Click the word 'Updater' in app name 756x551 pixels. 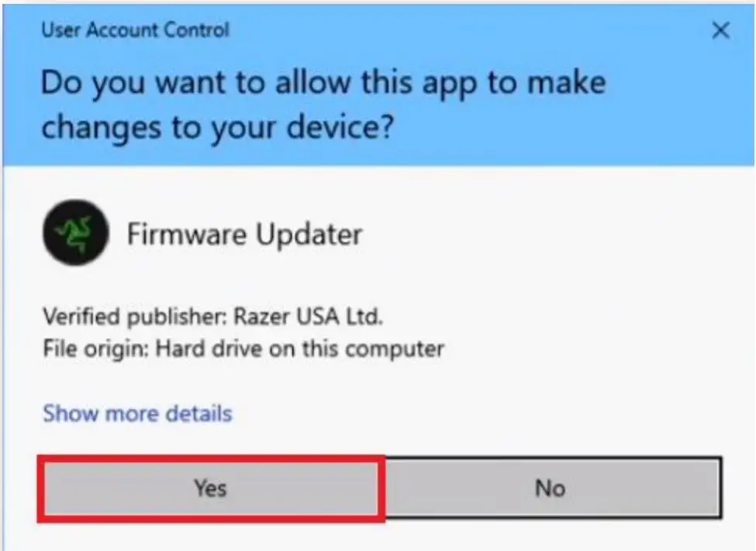[309, 235]
